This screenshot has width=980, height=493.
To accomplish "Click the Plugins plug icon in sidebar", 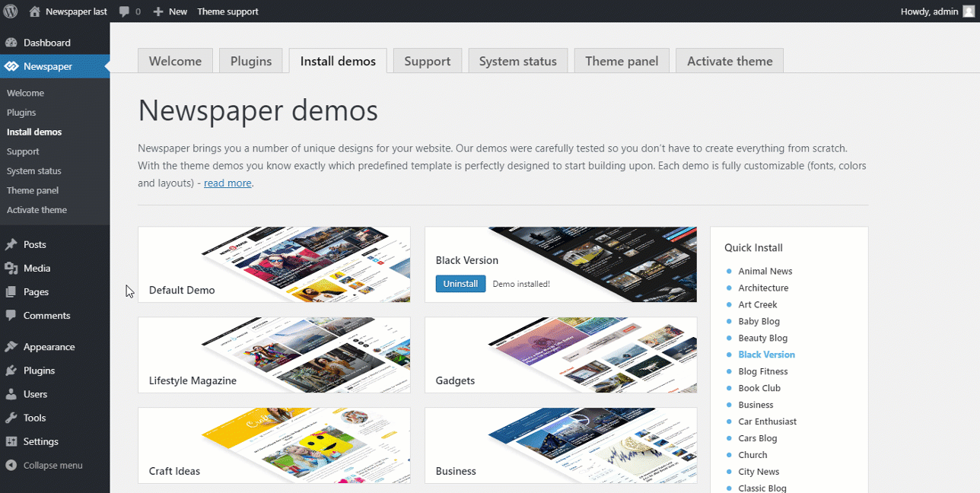I will pos(11,371).
